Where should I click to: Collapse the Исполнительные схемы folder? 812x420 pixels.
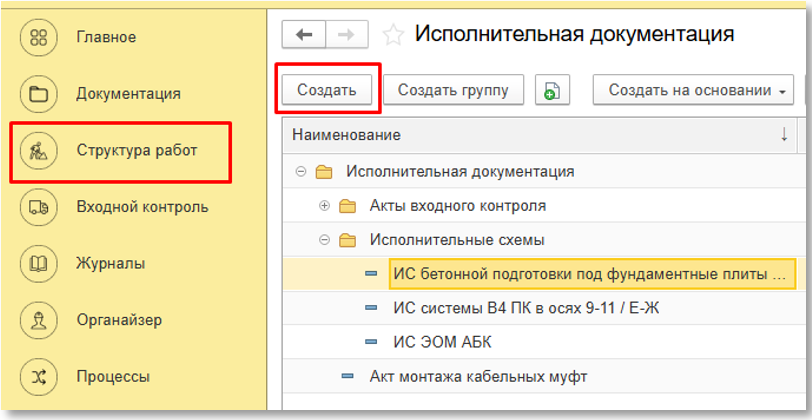[x=323, y=240]
